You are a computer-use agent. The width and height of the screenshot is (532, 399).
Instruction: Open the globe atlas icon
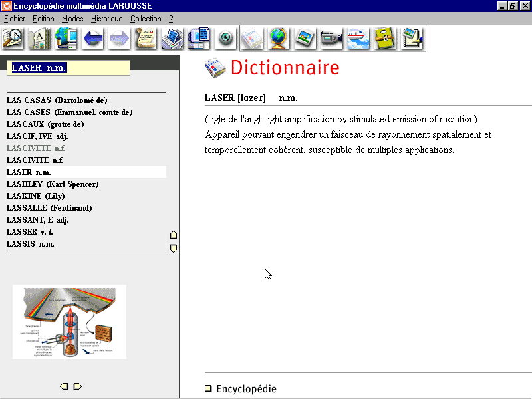pyautogui.click(x=279, y=38)
